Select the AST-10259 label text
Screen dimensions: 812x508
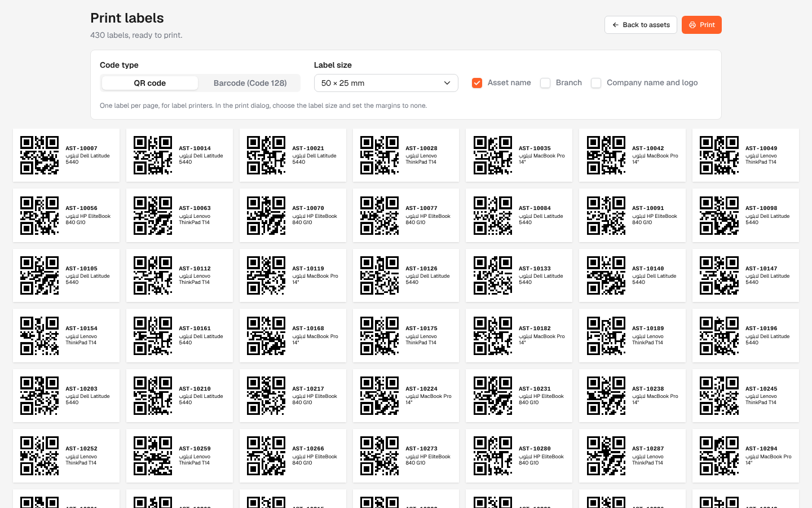pos(195,449)
